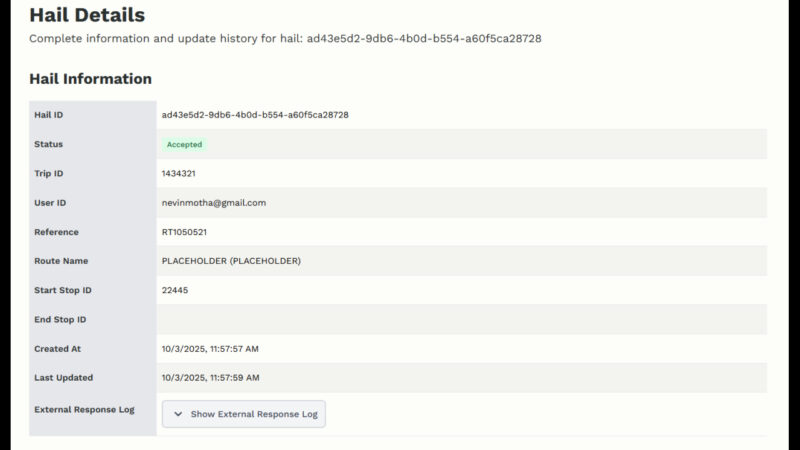Select the Hail ID value in the table
800x450 pixels.
(x=255, y=115)
